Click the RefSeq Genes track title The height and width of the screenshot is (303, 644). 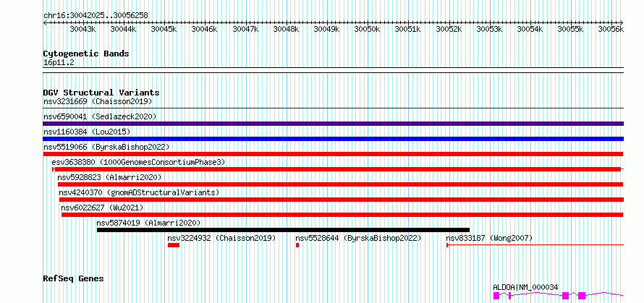pos(73,279)
